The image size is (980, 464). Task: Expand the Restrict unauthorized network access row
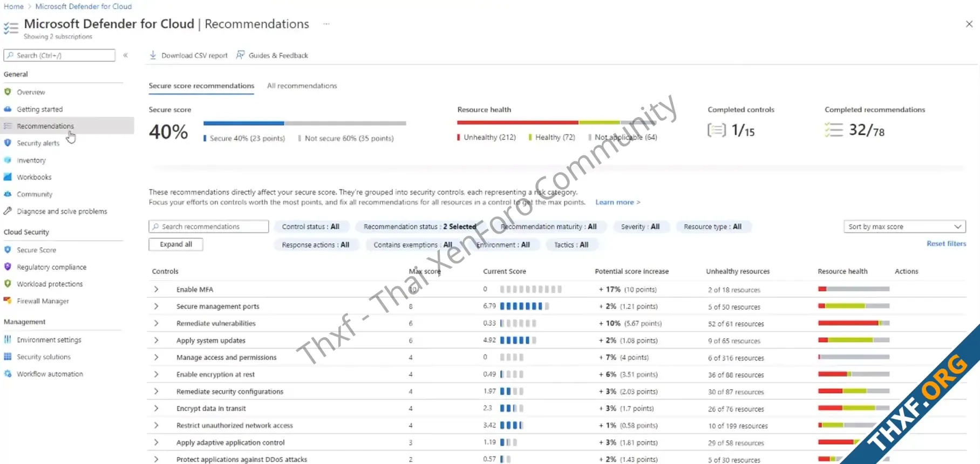tap(156, 425)
